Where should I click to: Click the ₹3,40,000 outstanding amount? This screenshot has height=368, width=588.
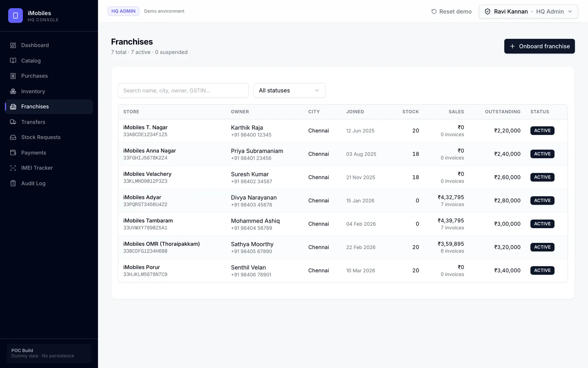click(x=507, y=270)
